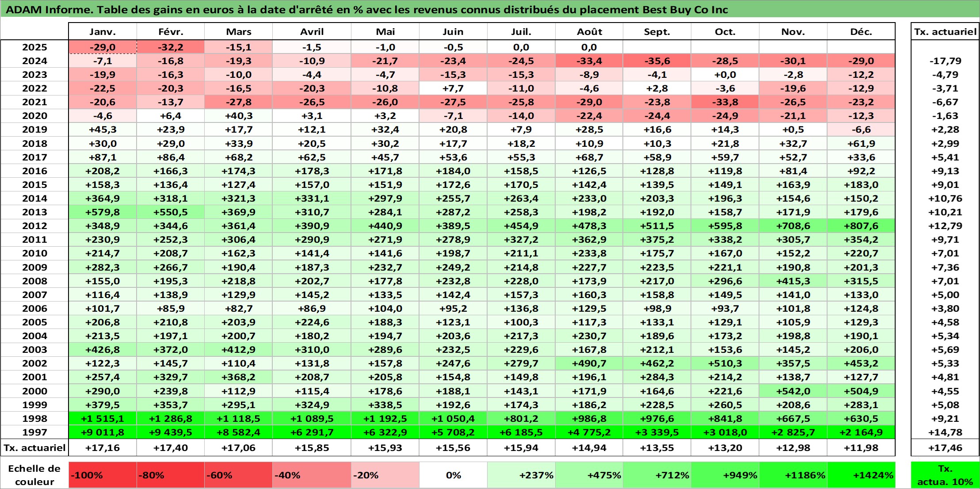The height and width of the screenshot is (489, 980).
Task: Select the -20% pink scale swatch
Action: click(385, 475)
